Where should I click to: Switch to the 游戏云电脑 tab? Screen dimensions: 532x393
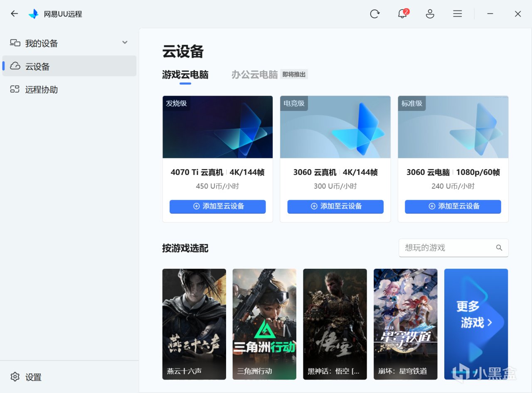[x=185, y=75]
